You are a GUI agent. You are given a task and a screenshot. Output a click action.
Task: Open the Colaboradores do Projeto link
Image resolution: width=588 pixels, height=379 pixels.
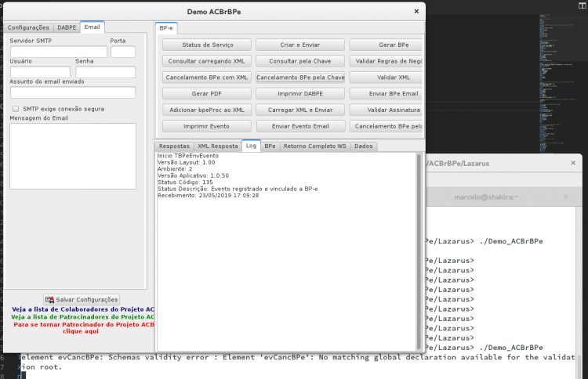point(83,309)
